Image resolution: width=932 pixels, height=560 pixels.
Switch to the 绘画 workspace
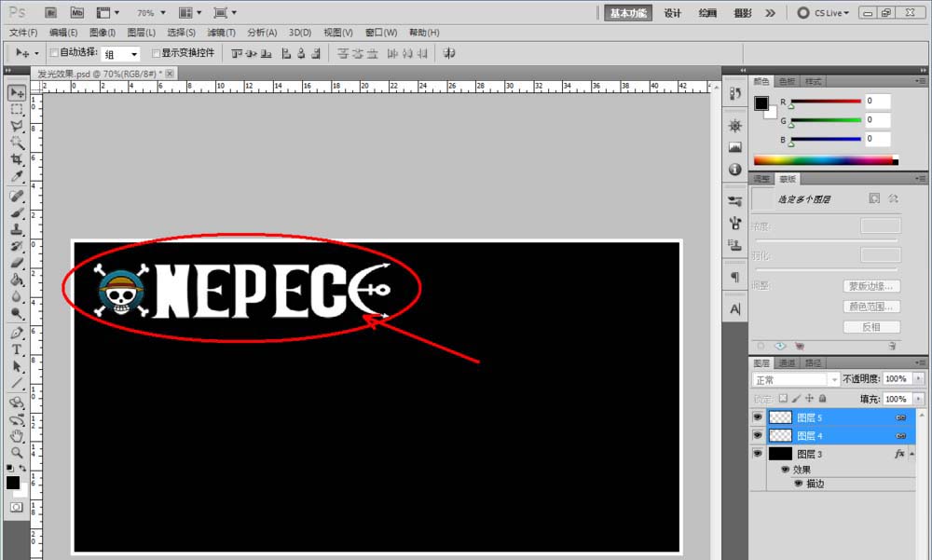point(707,13)
